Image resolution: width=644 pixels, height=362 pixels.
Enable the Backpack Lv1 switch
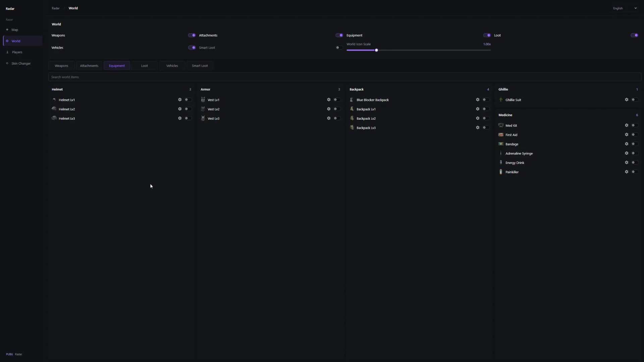click(x=486, y=109)
